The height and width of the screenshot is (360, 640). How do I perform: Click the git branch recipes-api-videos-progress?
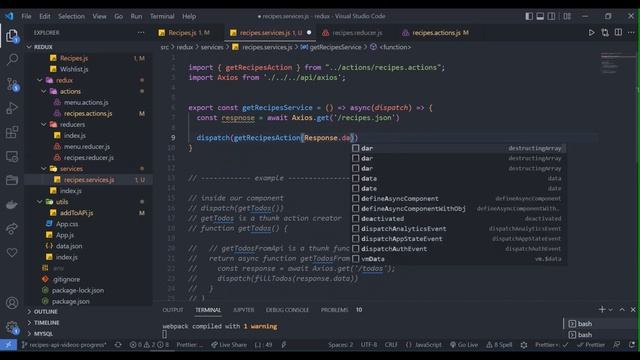(64, 345)
